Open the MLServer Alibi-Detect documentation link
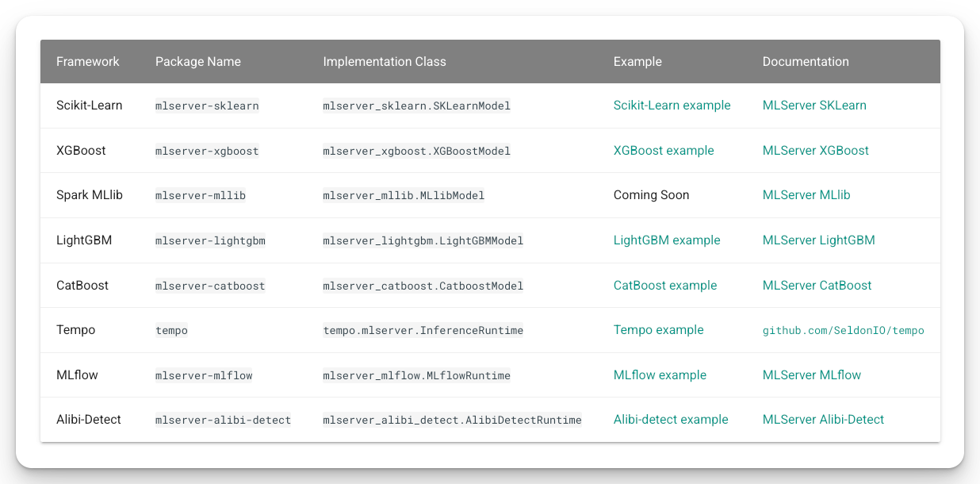Image resolution: width=980 pixels, height=484 pixels. pos(823,420)
